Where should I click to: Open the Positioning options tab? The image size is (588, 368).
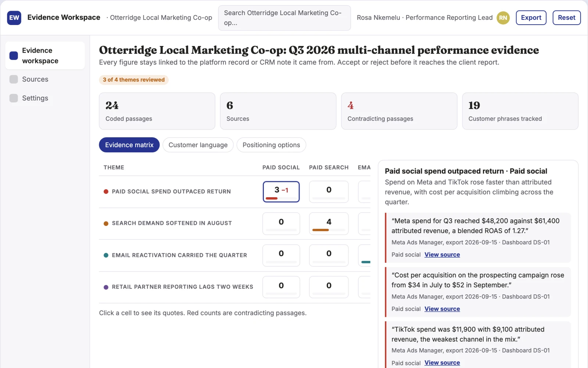pos(271,145)
